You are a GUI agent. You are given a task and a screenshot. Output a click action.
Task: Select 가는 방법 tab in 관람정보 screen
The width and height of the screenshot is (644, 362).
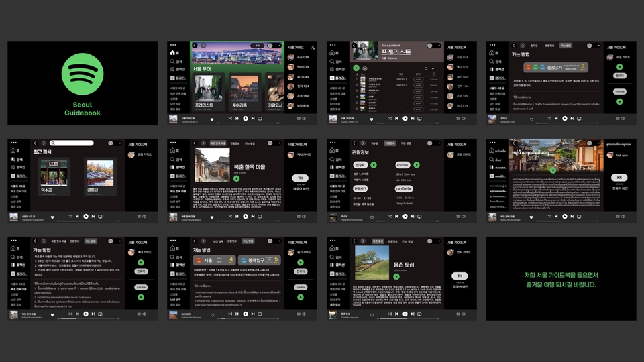407,143
